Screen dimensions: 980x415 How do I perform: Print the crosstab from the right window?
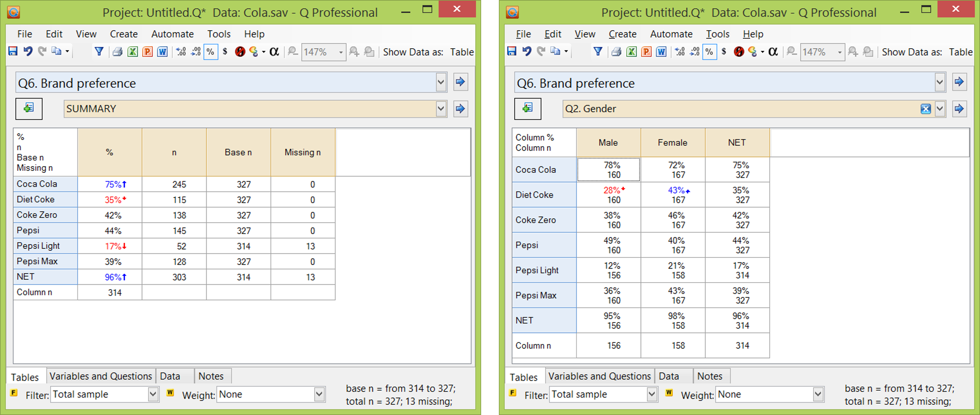click(x=616, y=52)
